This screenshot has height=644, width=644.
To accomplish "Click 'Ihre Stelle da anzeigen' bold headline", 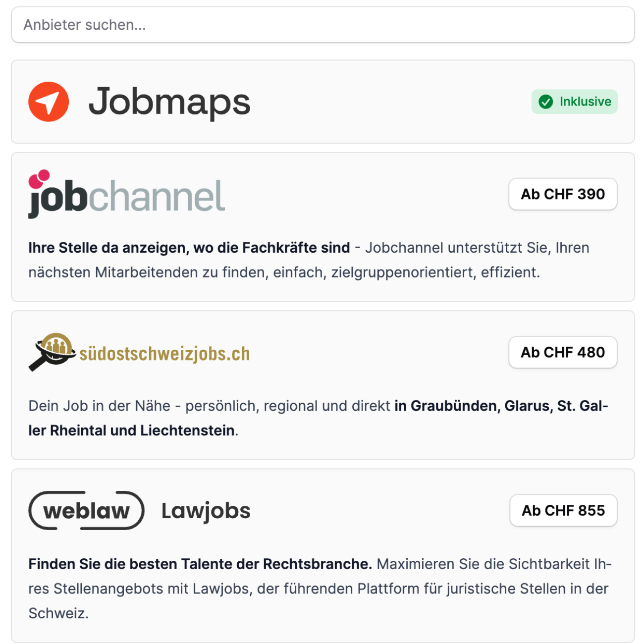I will [x=189, y=248].
